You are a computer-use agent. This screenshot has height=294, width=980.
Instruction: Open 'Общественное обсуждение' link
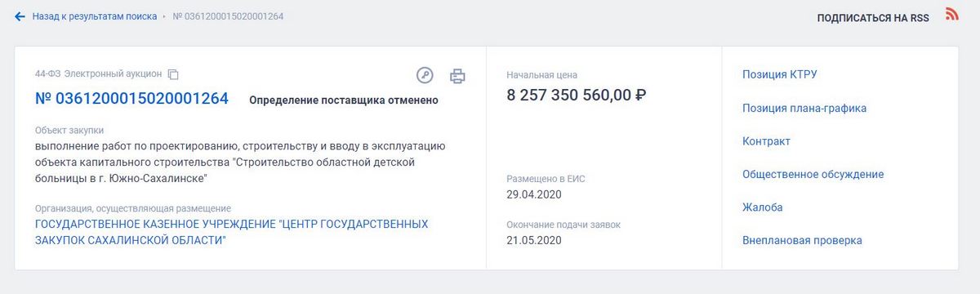pos(813,174)
